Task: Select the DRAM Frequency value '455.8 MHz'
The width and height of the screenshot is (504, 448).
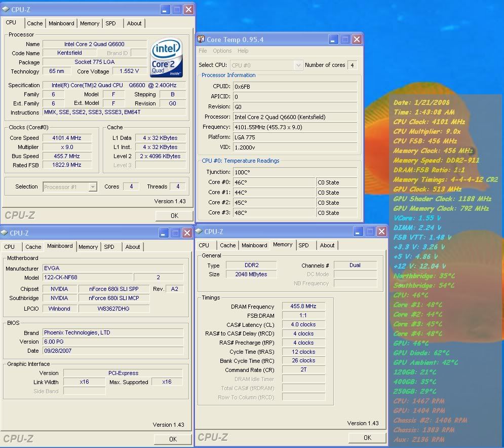Action: [x=303, y=306]
